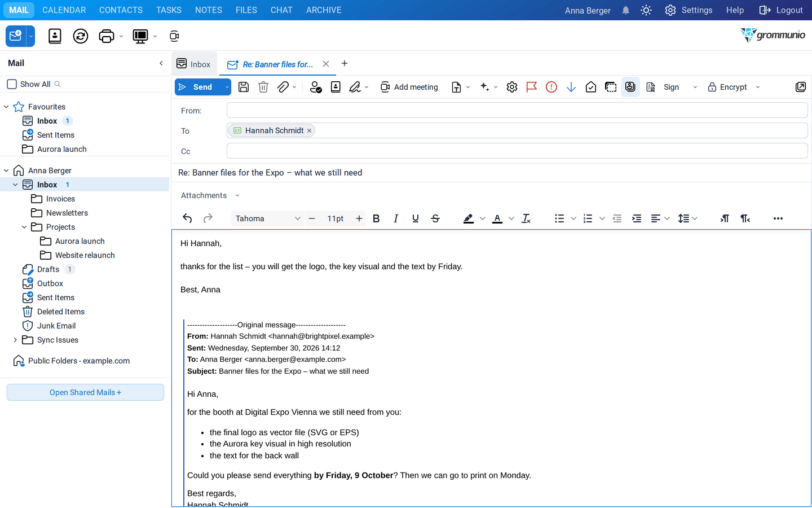Undo the last edit in the editor

click(x=187, y=218)
